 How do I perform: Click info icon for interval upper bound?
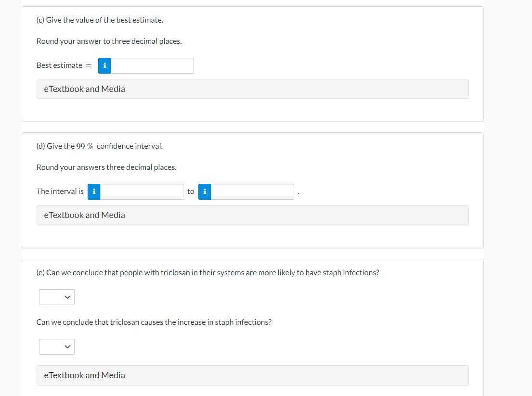(x=205, y=192)
